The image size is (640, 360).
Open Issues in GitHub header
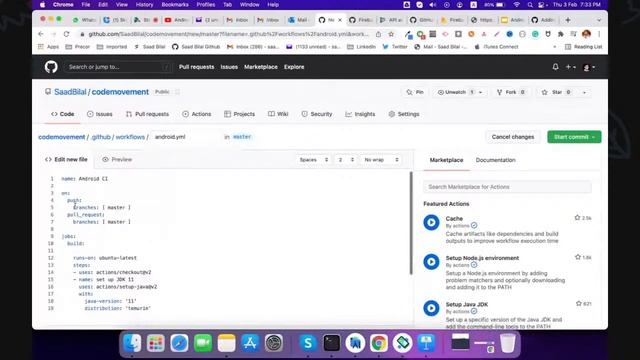click(x=229, y=67)
